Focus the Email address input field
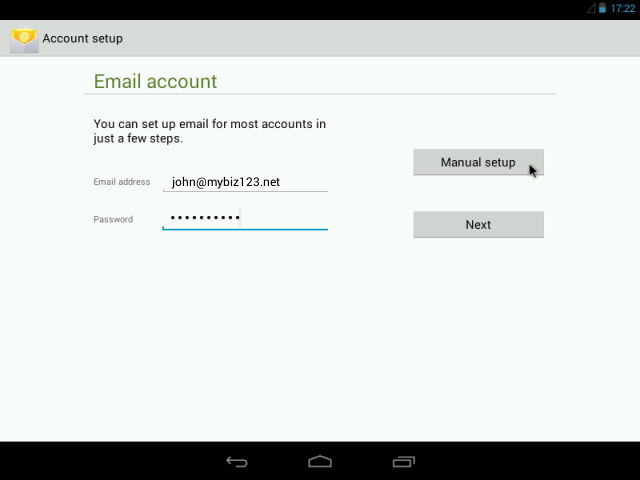Viewport: 640px width, 480px height. 245,182
